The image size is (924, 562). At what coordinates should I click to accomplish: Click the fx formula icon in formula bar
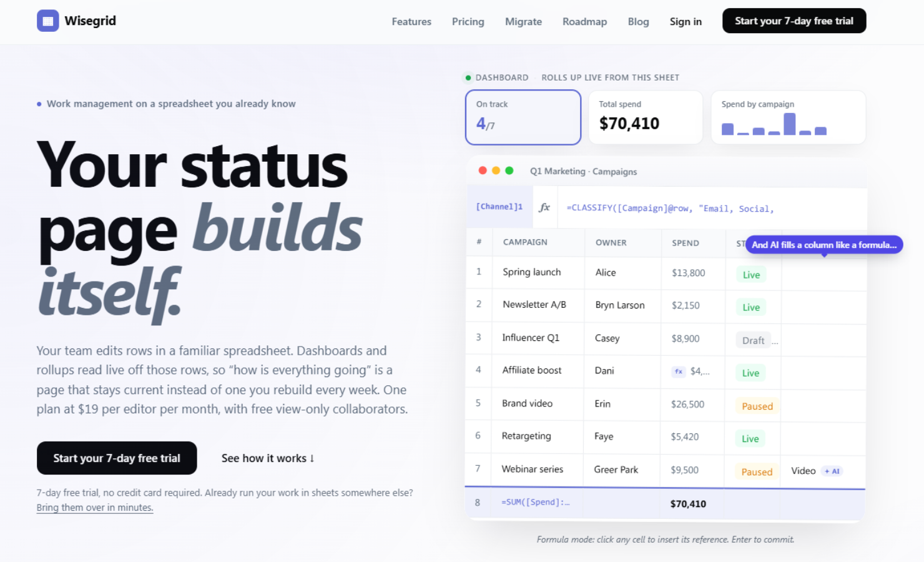click(x=544, y=207)
